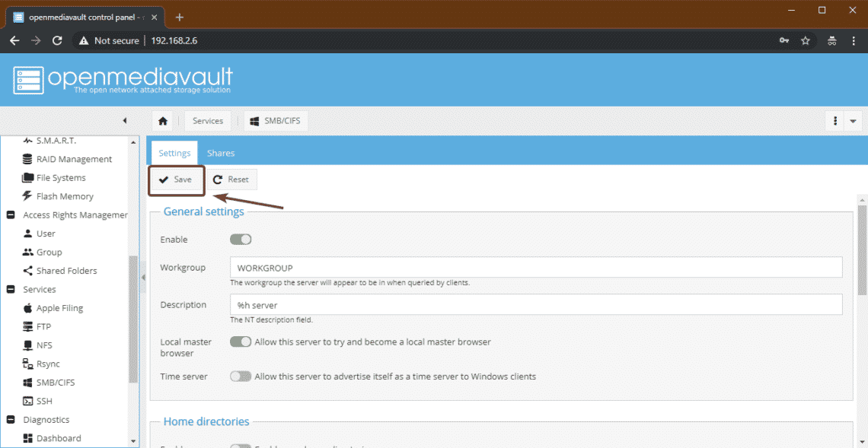Switch to the Settings tab
868x448 pixels.
[x=174, y=153]
